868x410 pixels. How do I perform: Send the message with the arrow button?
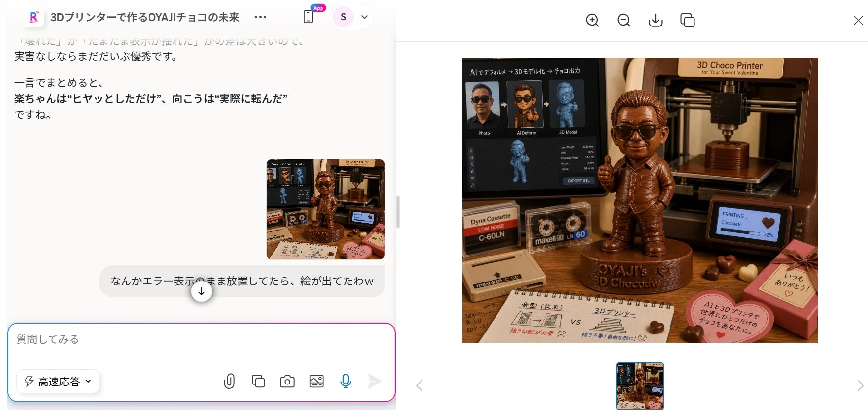pyautogui.click(x=374, y=381)
